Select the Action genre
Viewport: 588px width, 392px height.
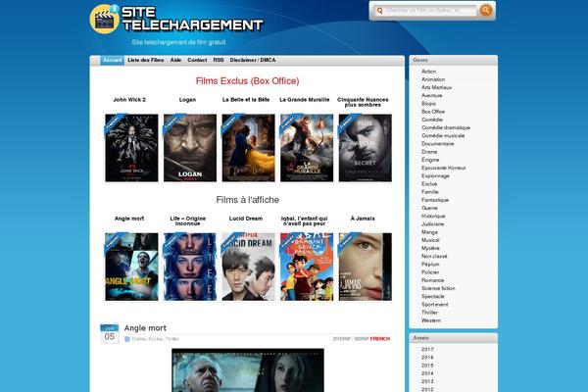[428, 72]
